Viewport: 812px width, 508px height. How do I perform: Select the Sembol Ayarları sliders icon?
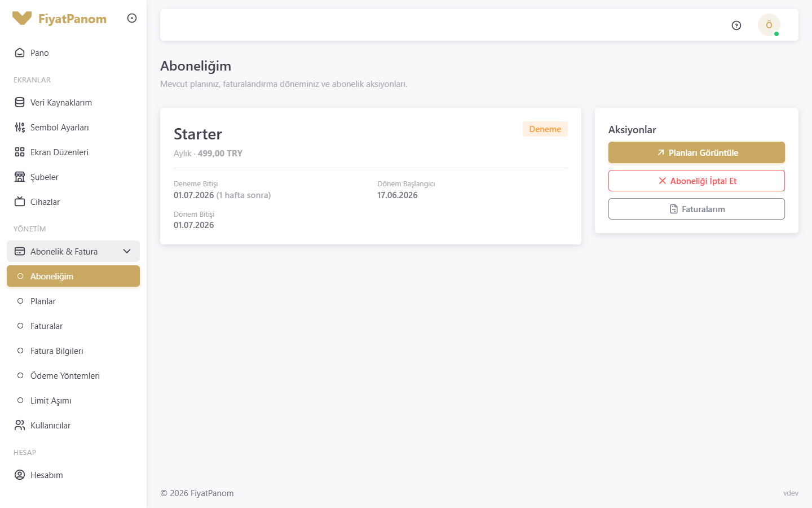[x=20, y=127]
